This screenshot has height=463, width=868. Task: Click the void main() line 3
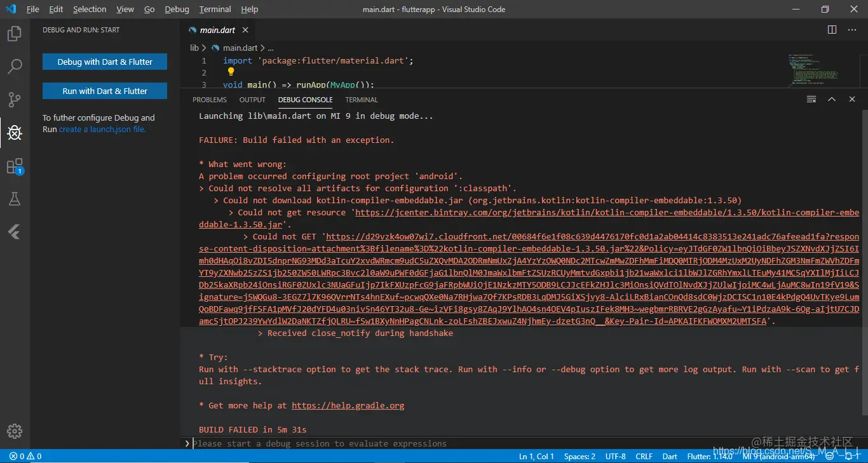point(299,84)
